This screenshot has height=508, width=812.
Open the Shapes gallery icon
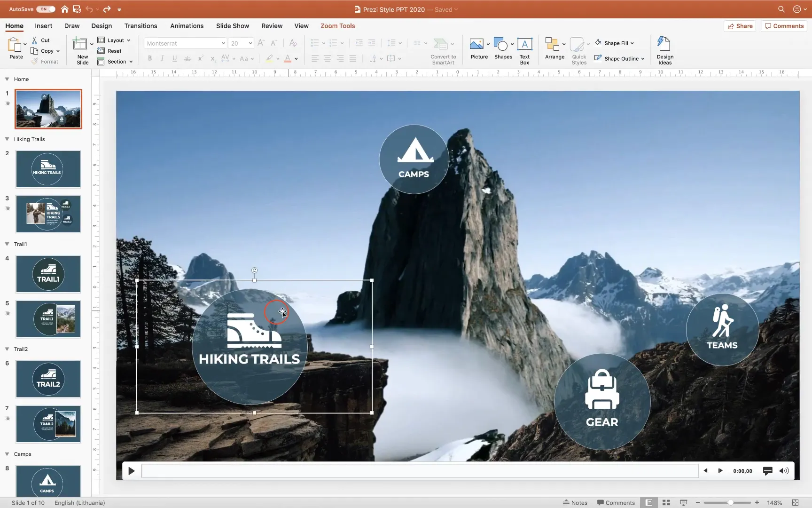[500, 44]
